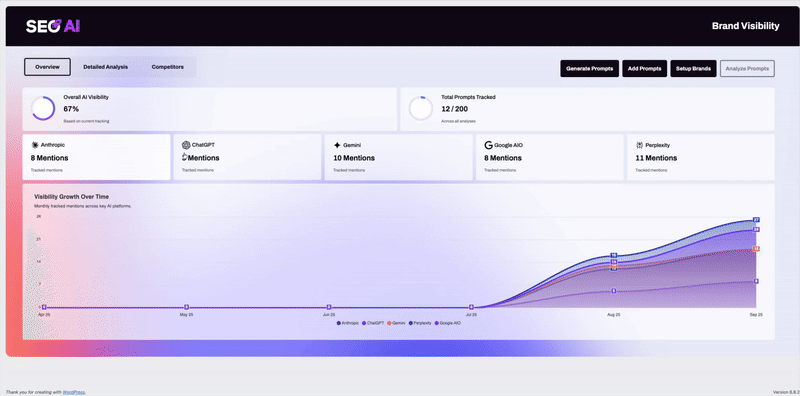Click '8 Mentions' in the Anthropic card
Image resolution: width=800 pixels, height=396 pixels.
pos(49,158)
